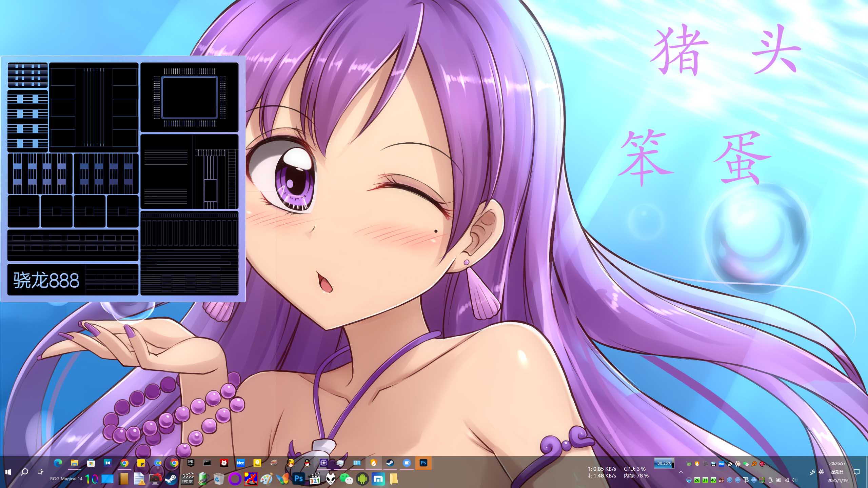Open circular sync arrows tray icon
Viewport: 868px width, 488px height.
[x=730, y=464]
